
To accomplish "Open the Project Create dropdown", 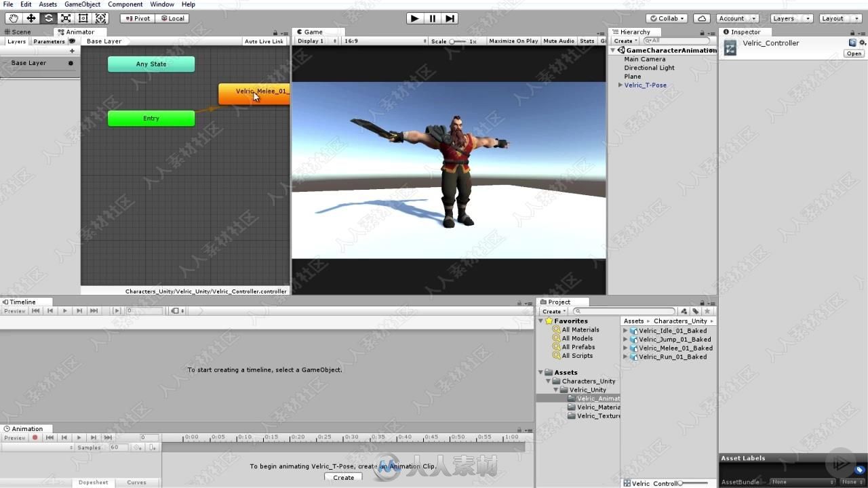I will pyautogui.click(x=553, y=311).
